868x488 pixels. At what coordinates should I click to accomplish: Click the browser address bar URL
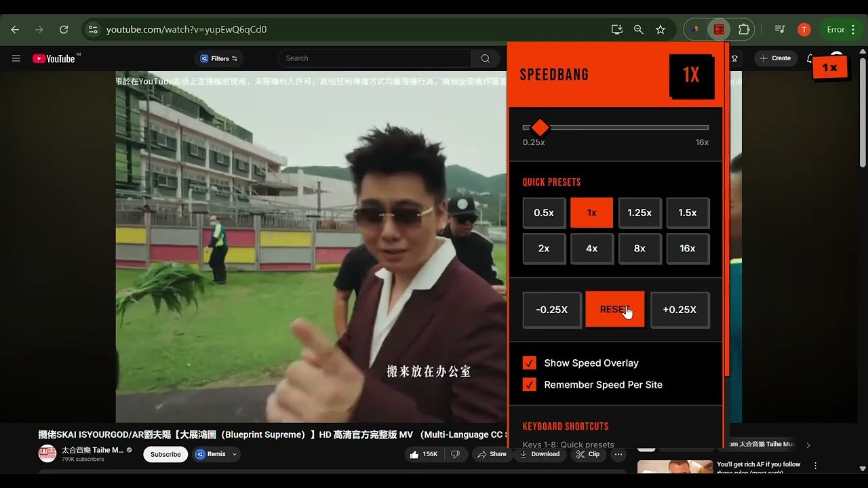(x=186, y=30)
